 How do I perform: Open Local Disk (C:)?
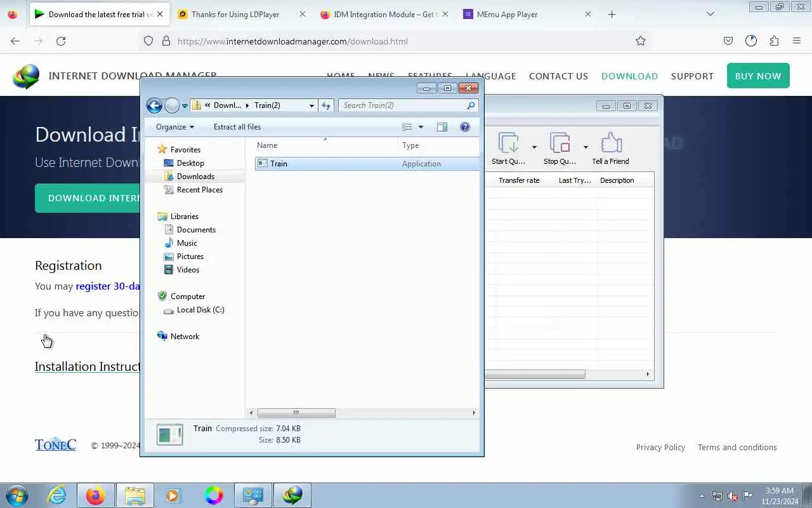coord(200,310)
